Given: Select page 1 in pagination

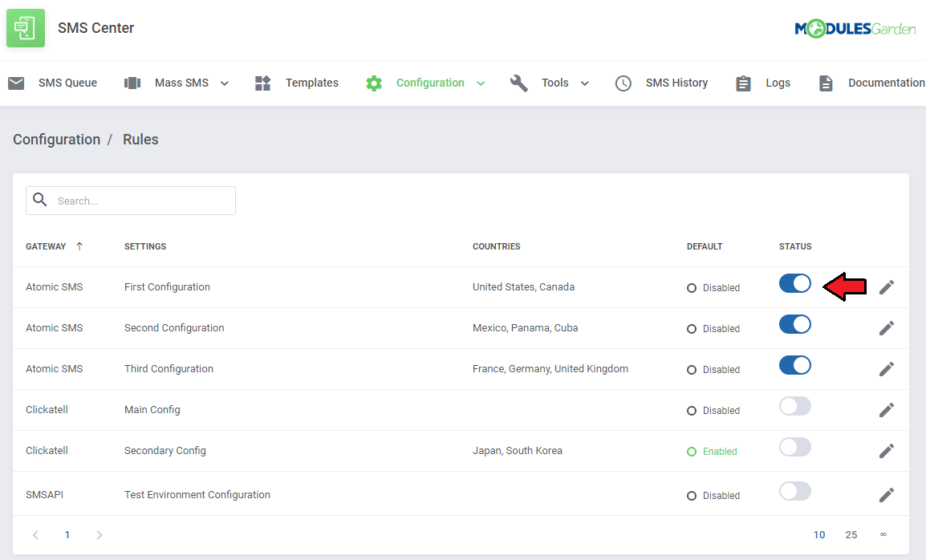Looking at the screenshot, I should [x=67, y=534].
